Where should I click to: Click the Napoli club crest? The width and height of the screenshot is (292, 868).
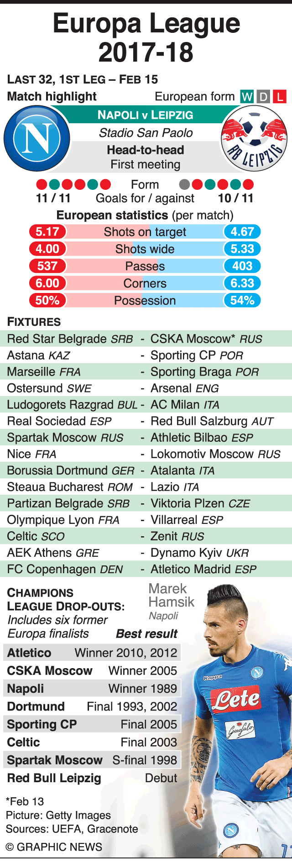click(36, 138)
